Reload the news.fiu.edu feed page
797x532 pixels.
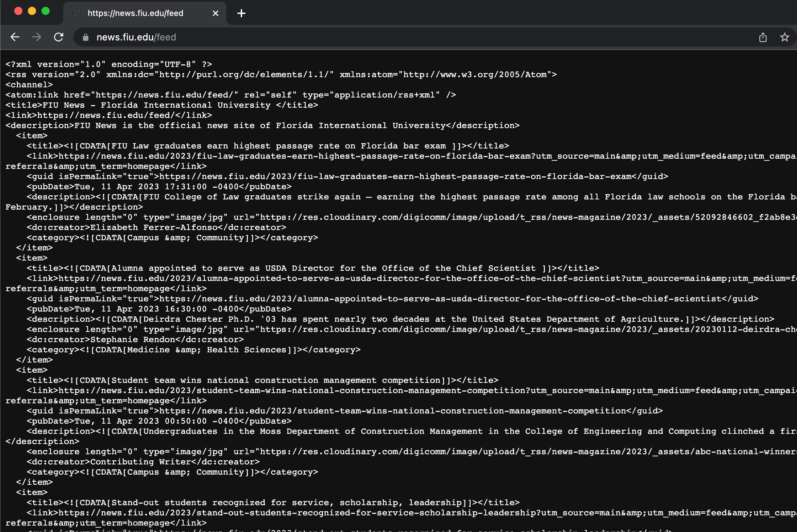tap(58, 37)
